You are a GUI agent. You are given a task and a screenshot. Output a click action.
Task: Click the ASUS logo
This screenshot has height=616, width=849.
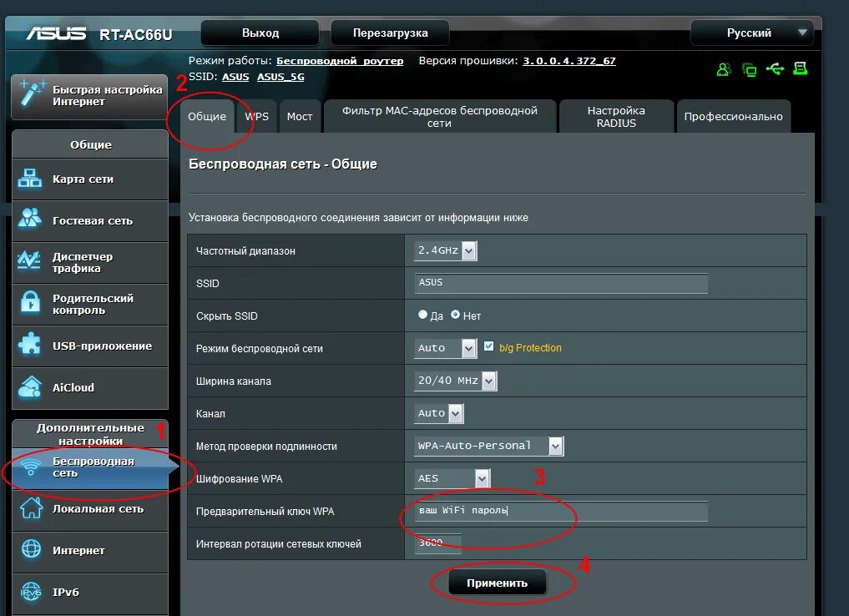point(56,33)
